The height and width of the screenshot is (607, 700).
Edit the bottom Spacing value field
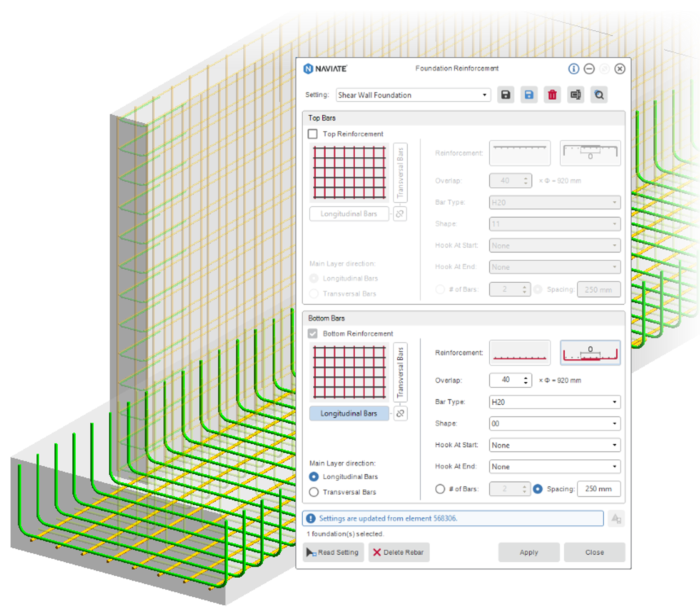tap(599, 489)
